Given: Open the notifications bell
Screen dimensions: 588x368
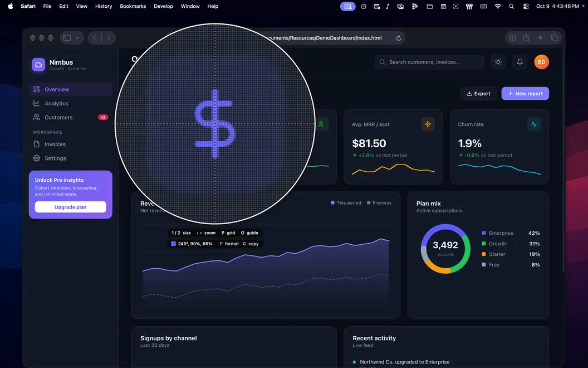Looking at the screenshot, I should (520, 62).
